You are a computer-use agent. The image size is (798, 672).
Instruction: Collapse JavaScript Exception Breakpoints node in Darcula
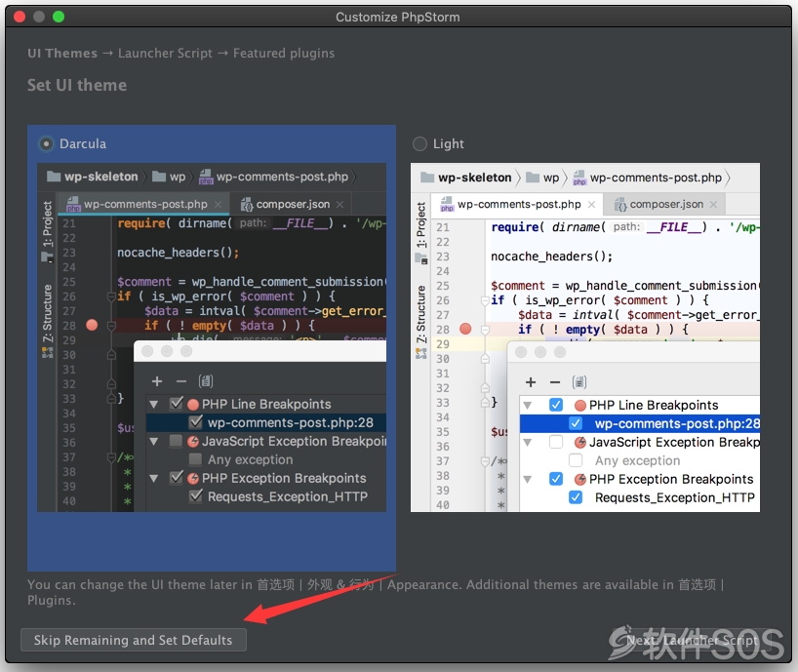pos(154,442)
